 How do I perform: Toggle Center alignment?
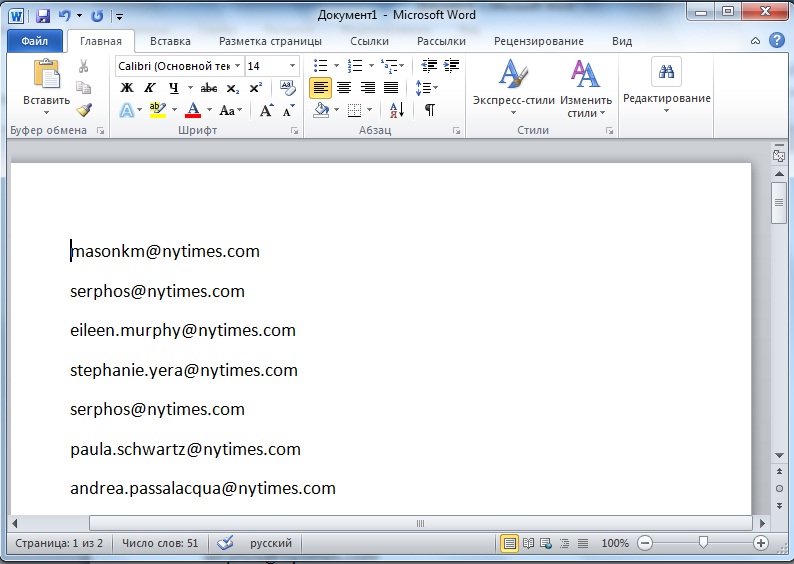[x=344, y=88]
